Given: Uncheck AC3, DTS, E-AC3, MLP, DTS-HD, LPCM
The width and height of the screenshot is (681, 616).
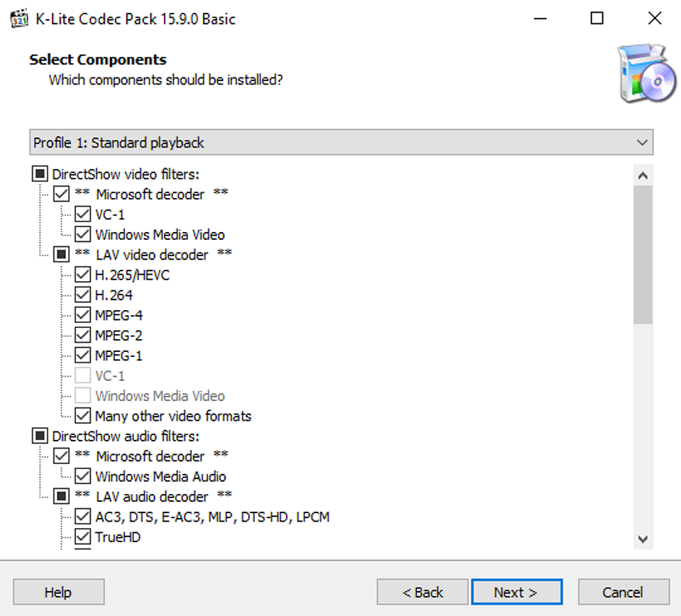Looking at the screenshot, I should (82, 517).
